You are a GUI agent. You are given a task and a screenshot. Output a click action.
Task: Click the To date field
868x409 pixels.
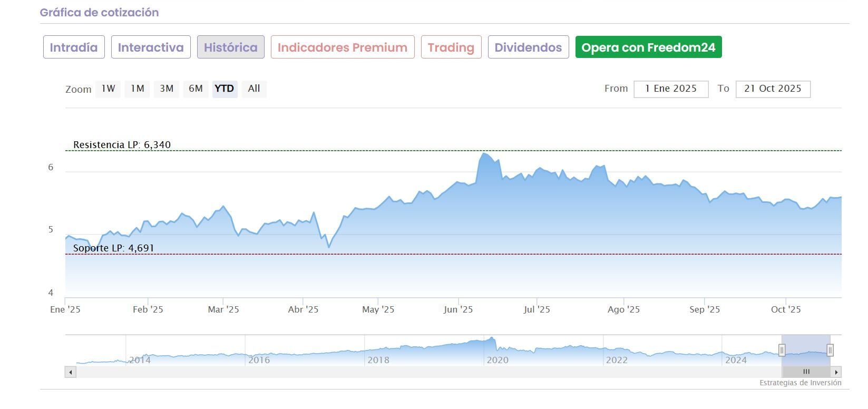773,89
